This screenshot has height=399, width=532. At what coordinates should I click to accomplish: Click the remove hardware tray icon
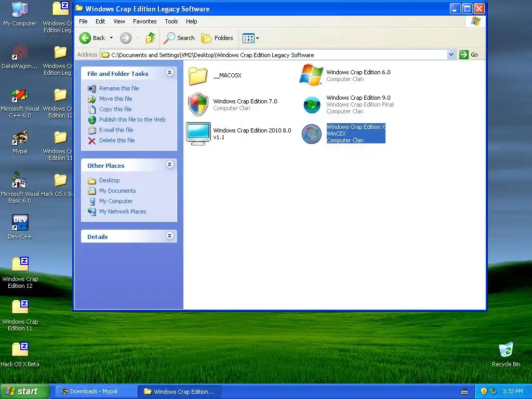493,392
